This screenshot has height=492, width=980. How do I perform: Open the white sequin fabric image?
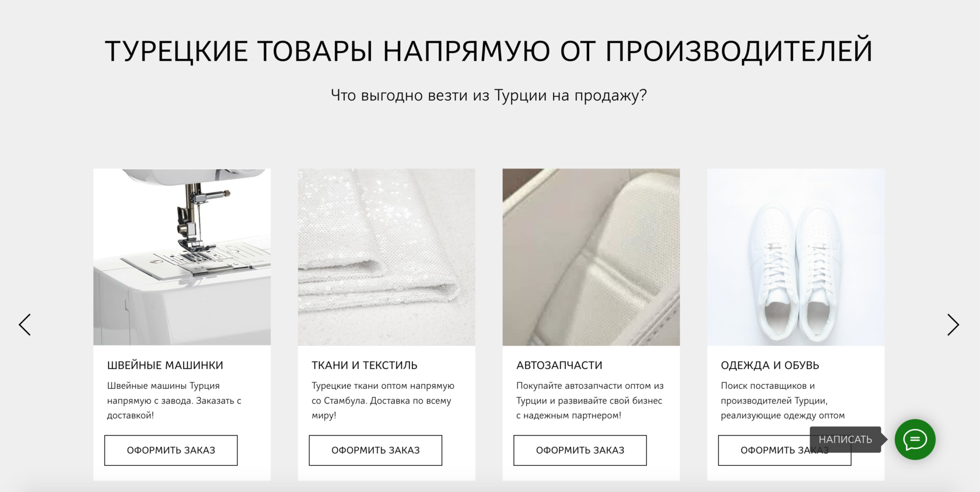click(x=387, y=257)
